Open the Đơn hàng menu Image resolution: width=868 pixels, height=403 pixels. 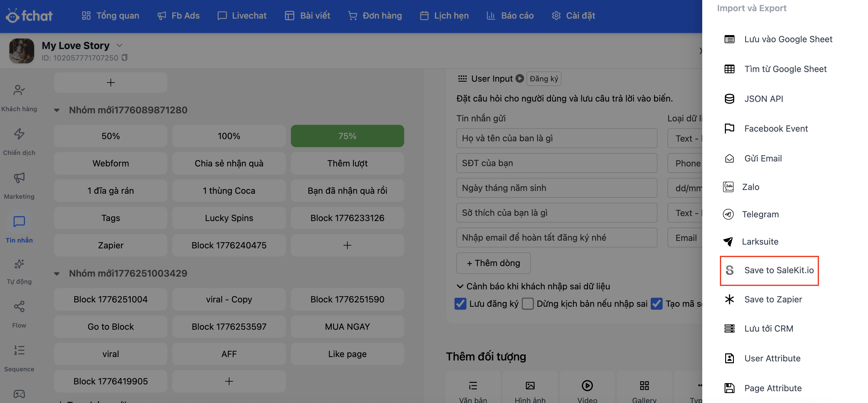click(x=375, y=16)
